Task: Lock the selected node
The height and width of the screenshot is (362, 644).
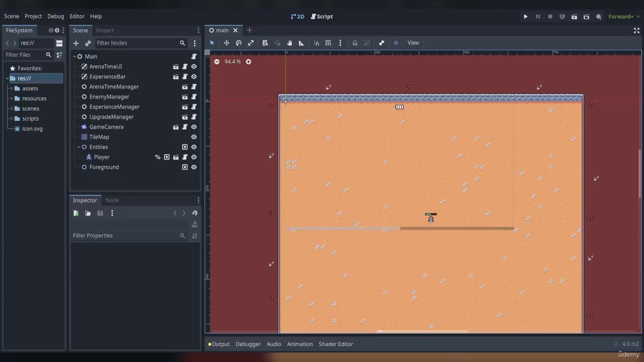Action: (355, 43)
